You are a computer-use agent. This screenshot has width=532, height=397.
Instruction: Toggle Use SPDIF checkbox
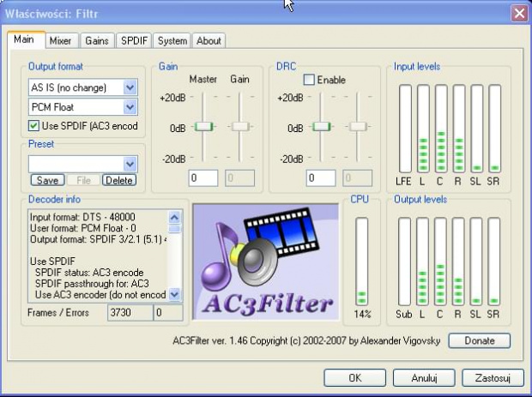pos(34,126)
